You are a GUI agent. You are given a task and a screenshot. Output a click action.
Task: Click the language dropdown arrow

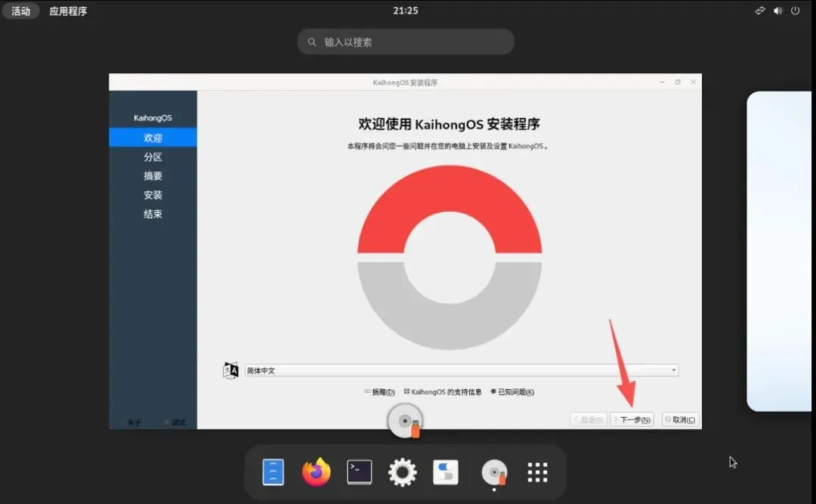(x=673, y=370)
